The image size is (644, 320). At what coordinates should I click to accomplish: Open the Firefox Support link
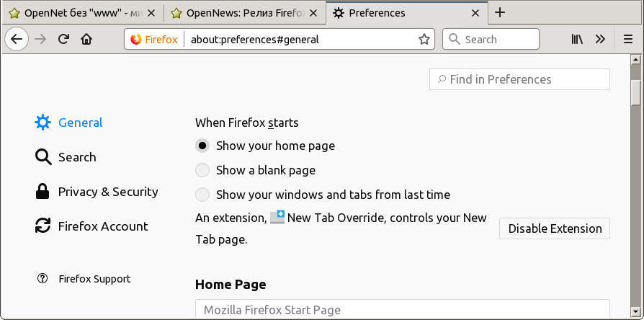[x=94, y=279]
